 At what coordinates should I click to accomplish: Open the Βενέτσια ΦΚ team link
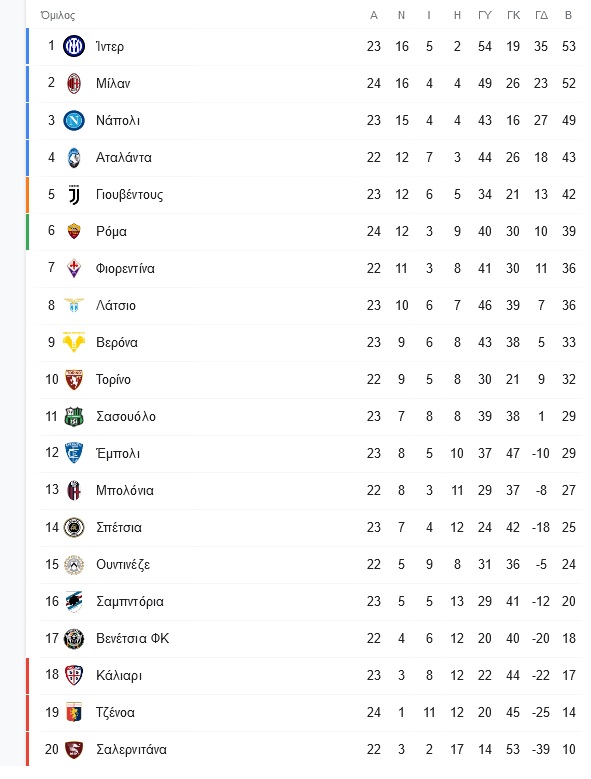133,638
